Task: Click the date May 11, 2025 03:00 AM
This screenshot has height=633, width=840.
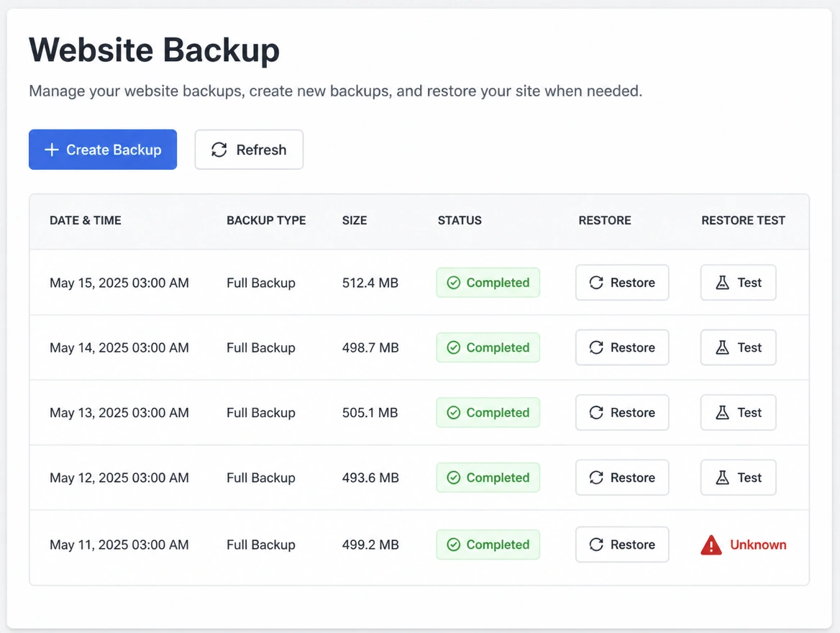Action: pyautogui.click(x=119, y=545)
